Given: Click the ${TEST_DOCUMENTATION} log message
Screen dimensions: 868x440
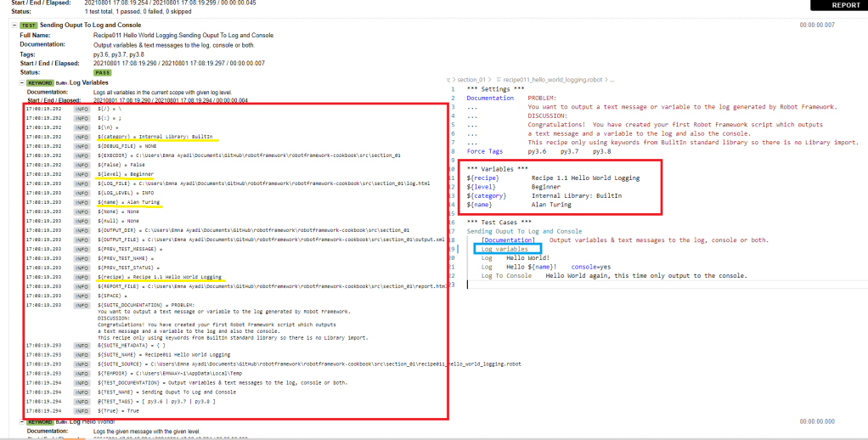Looking at the screenshot, I should point(223,382).
